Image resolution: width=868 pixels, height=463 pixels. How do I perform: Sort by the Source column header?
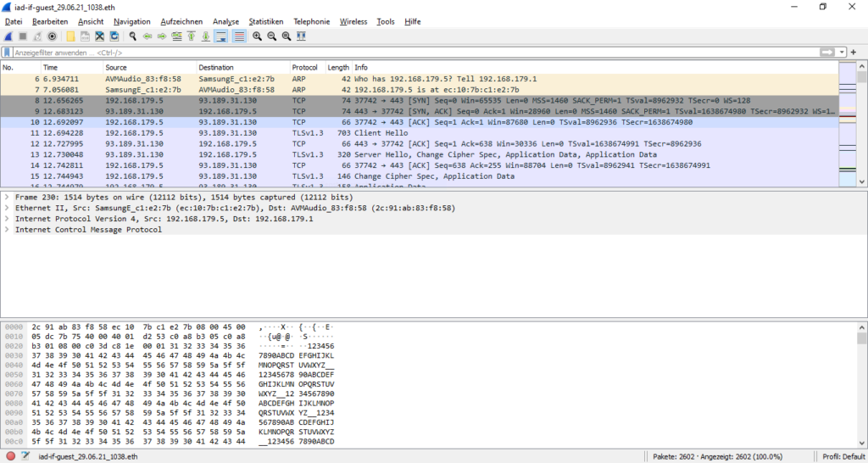click(x=149, y=68)
